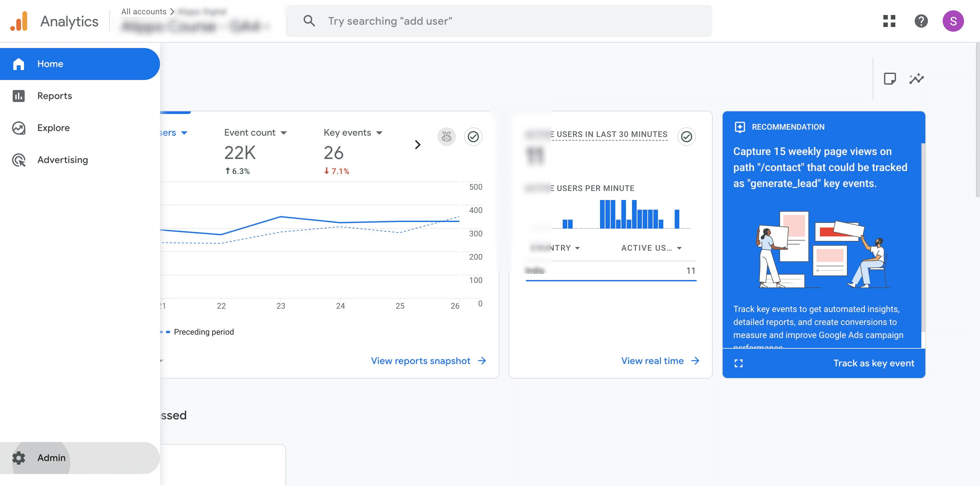Screen dimensions: 980x486
Task: Expand the Event count metric dropdown
Action: (283, 133)
